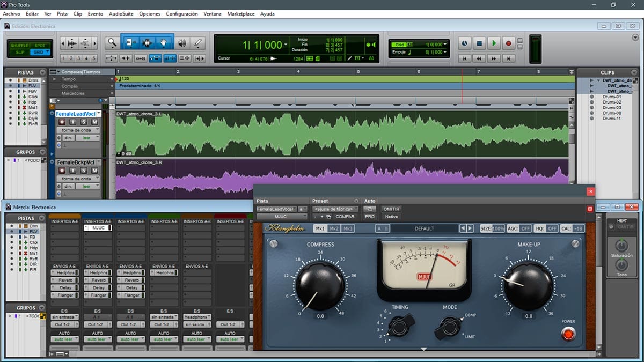Click the Rewind transport button
This screenshot has height=362, width=644.
pyautogui.click(x=479, y=58)
